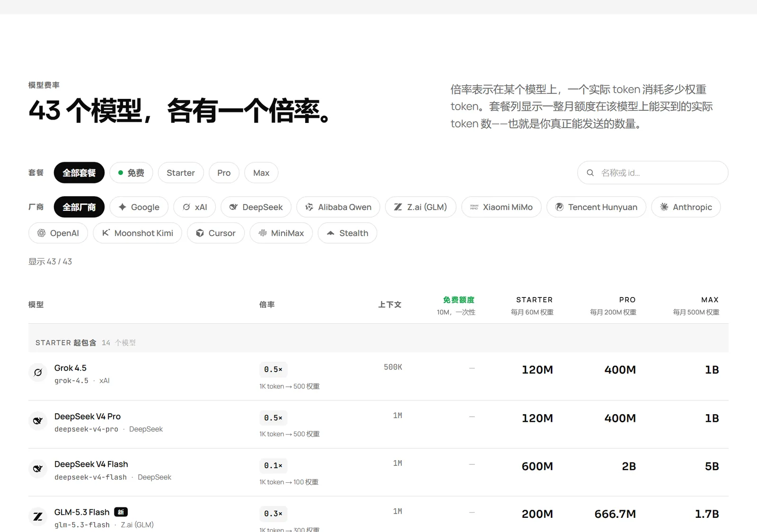Click the 500K context value for Grok 4.5
Image resolution: width=757 pixels, height=532 pixels.
pyautogui.click(x=393, y=367)
